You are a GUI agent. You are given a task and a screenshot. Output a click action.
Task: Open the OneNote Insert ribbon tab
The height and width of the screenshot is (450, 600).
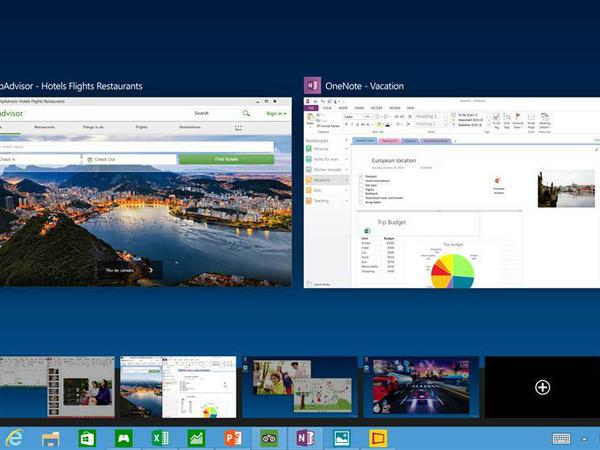point(343,108)
